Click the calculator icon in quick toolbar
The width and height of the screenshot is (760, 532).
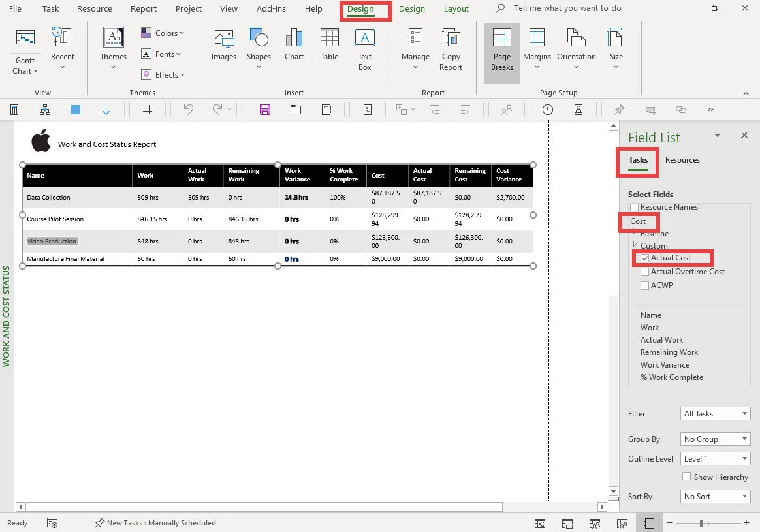(x=14, y=110)
